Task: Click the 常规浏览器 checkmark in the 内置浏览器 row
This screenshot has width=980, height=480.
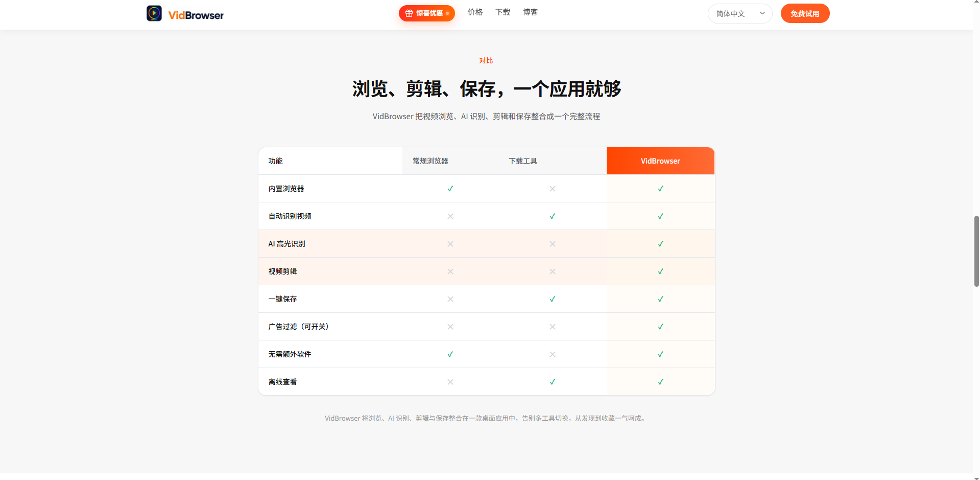Action: [x=450, y=189]
